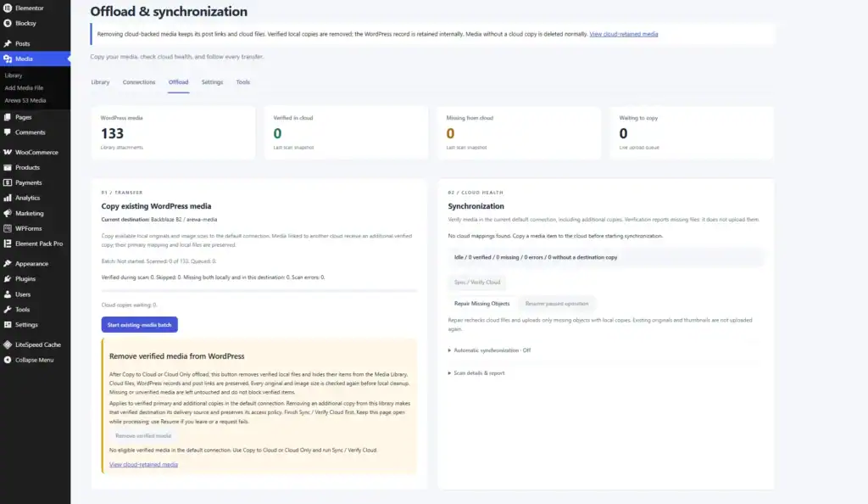Click the Idle sync status bar
This screenshot has width=868, height=504.
[605, 258]
